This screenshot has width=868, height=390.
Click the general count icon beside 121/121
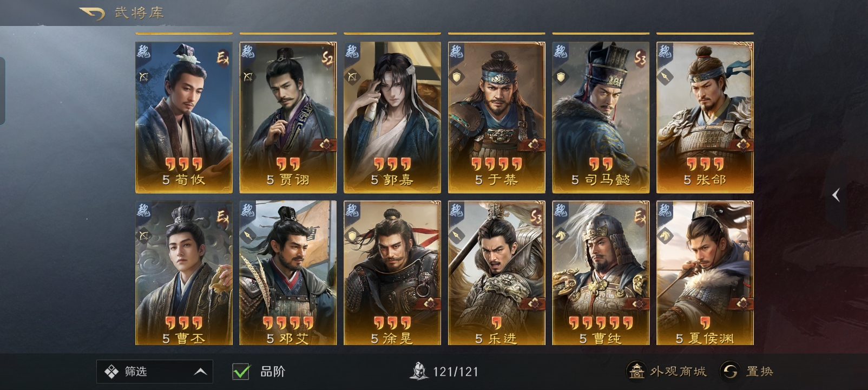419,371
